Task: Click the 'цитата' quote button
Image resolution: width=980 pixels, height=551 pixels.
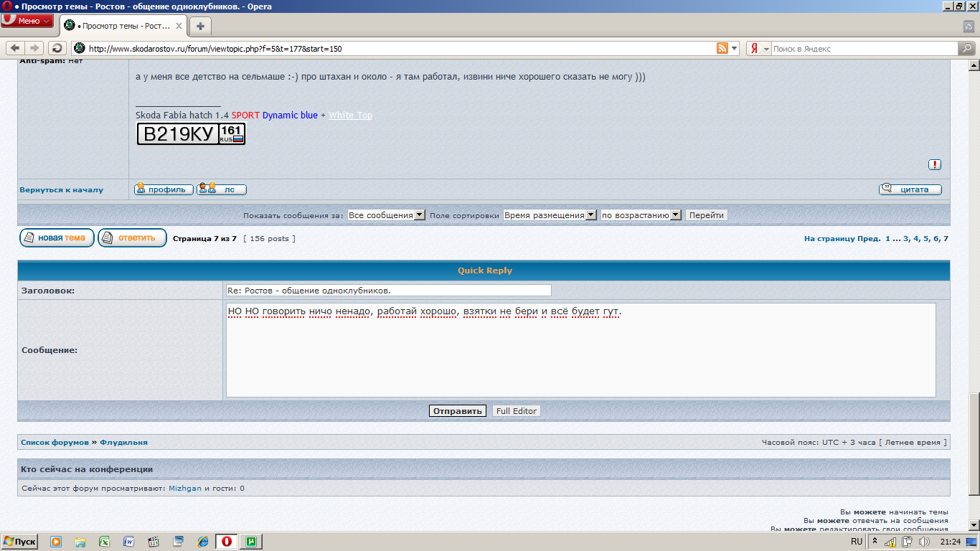Action: [910, 189]
